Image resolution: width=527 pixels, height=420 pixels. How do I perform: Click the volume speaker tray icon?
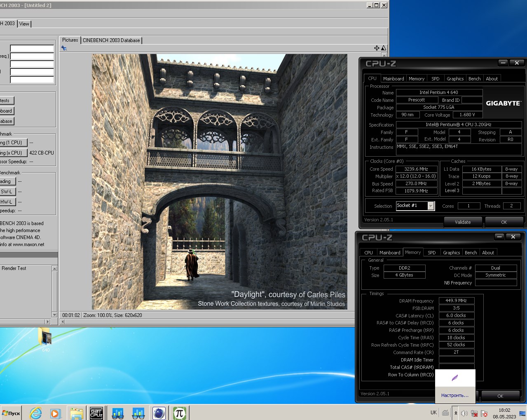point(464,413)
